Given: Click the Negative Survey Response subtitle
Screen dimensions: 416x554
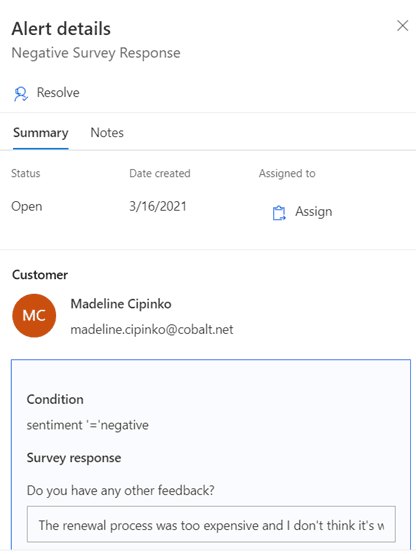Looking at the screenshot, I should (96, 53).
